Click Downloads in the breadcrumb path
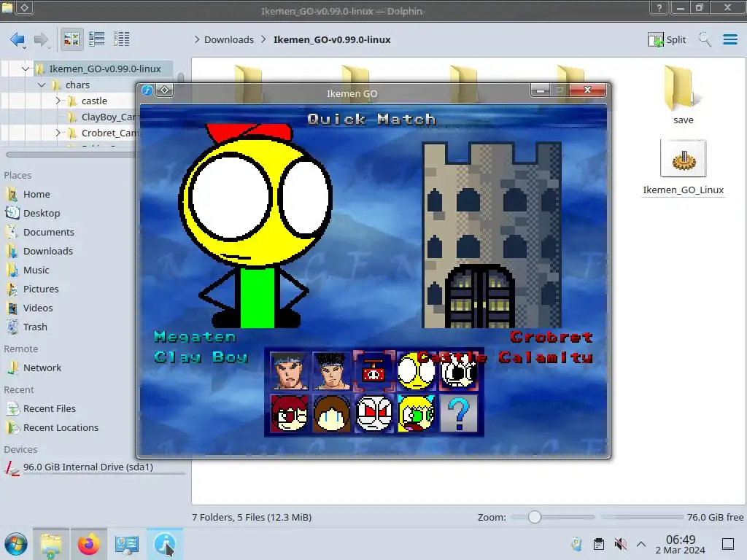Image resolution: width=747 pixels, height=560 pixels. point(228,39)
